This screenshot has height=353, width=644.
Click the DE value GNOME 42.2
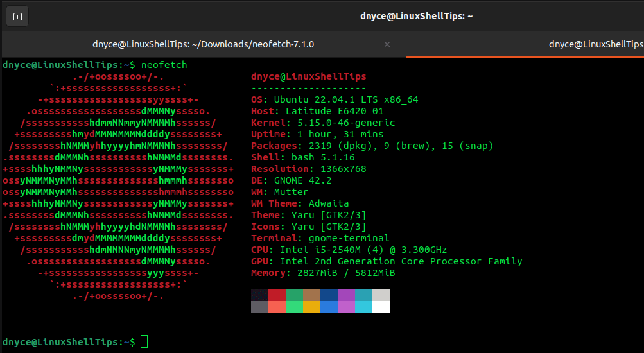(x=302, y=180)
